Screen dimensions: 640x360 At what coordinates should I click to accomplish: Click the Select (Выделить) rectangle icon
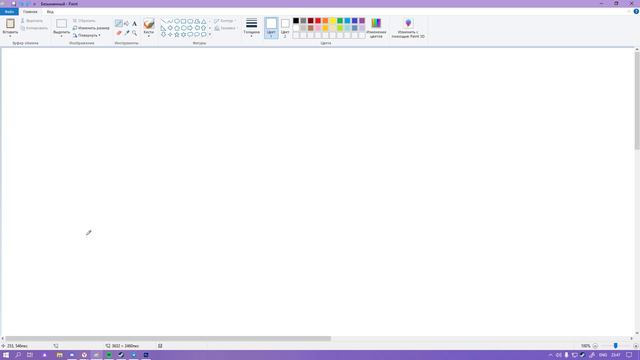62,24
